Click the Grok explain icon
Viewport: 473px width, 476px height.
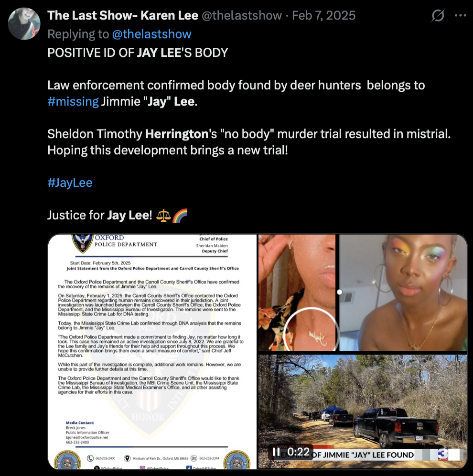click(438, 15)
